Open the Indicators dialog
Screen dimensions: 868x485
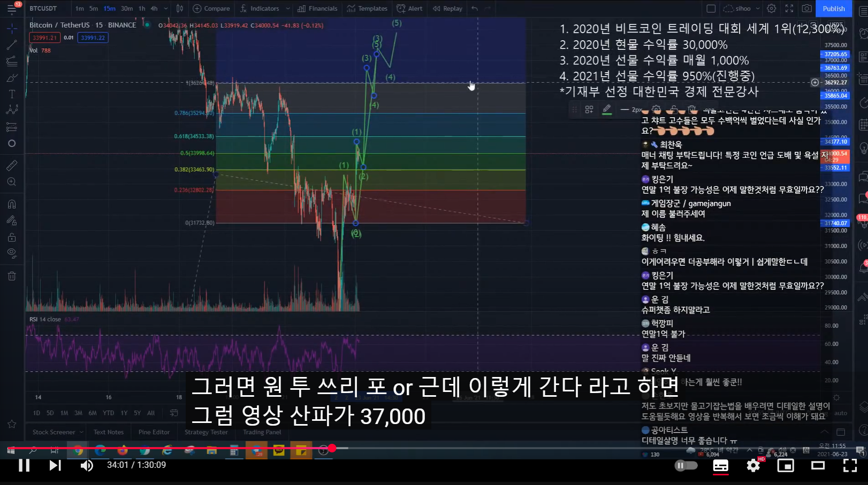pos(260,9)
